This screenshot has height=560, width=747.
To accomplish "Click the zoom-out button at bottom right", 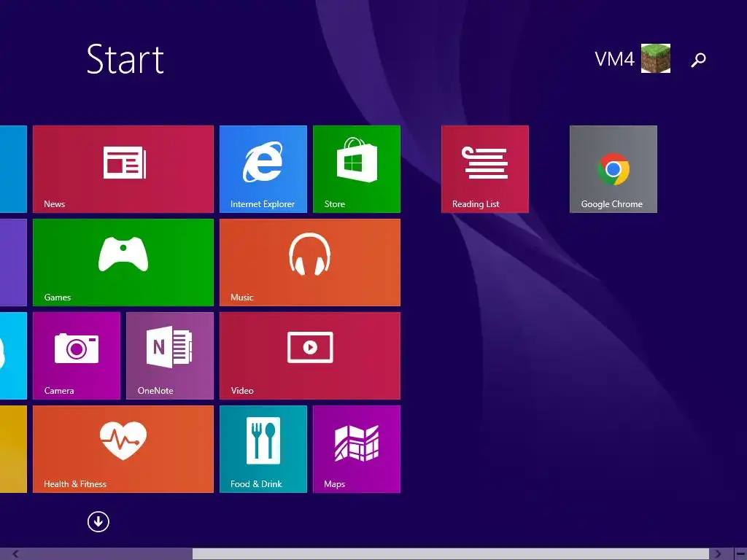I will point(740,554).
